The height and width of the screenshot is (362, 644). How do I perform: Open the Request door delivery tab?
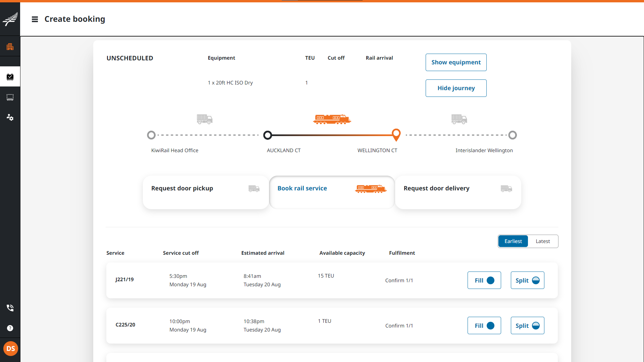tap(458, 192)
